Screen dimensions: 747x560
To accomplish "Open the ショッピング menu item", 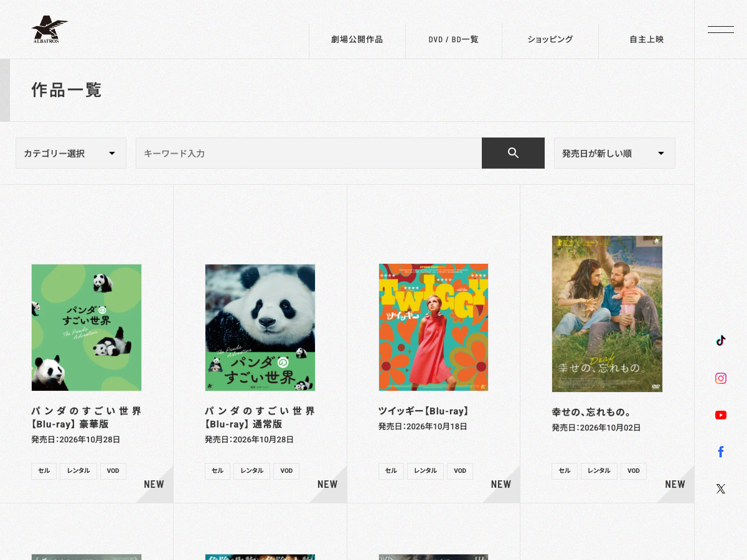I will pyautogui.click(x=550, y=39).
